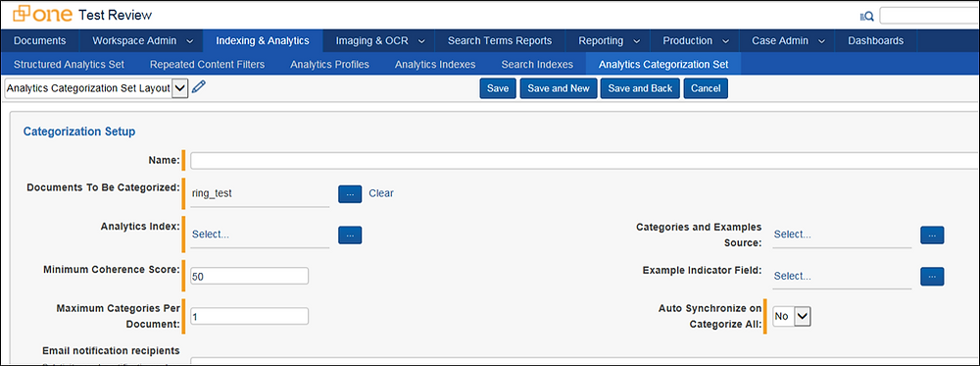
Task: Click the ring_test value text
Action: (212, 194)
